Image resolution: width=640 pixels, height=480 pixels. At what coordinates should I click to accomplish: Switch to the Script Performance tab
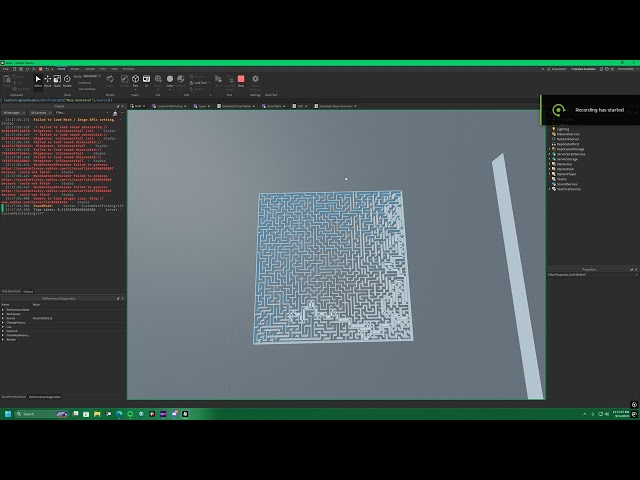pyautogui.click(x=14, y=397)
